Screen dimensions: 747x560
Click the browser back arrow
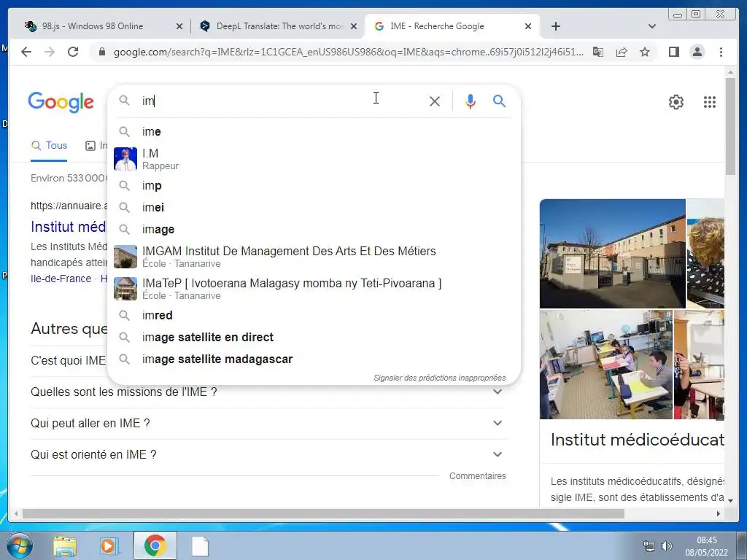(26, 52)
